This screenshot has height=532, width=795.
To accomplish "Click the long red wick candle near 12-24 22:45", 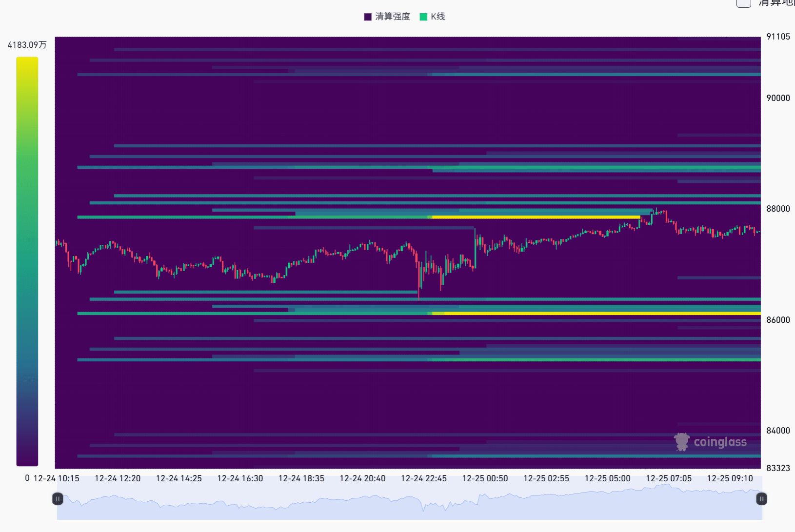I will tap(419, 283).
